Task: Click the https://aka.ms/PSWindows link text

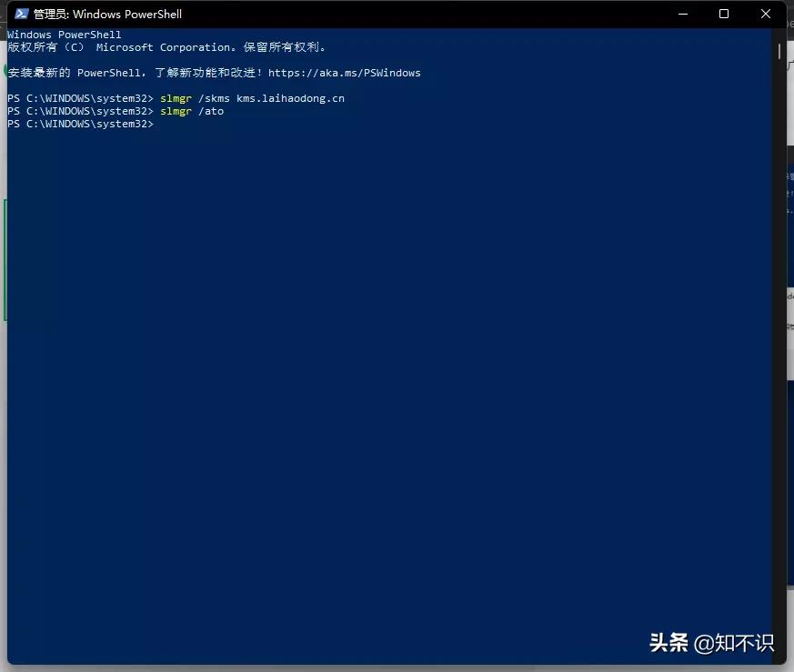Action: 344,73
